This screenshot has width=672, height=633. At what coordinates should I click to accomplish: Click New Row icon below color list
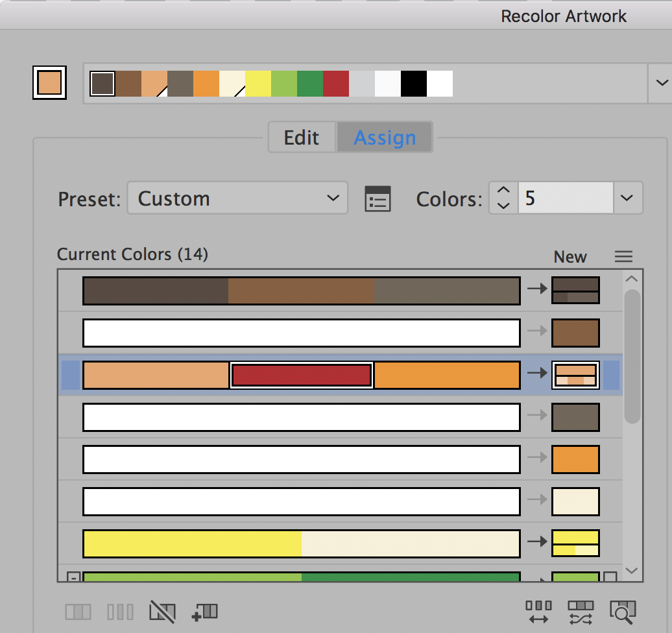coord(205,611)
